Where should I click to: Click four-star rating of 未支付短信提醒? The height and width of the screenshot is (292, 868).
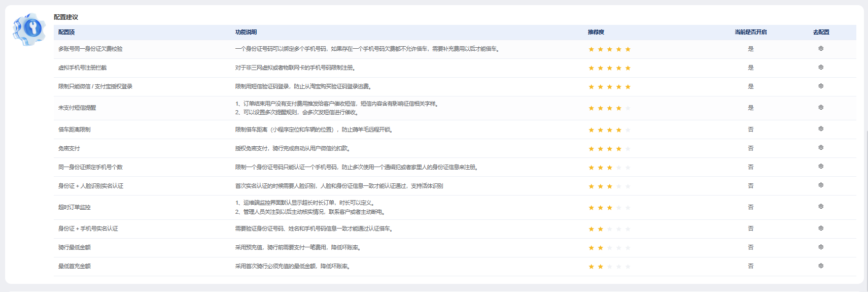[x=609, y=108]
